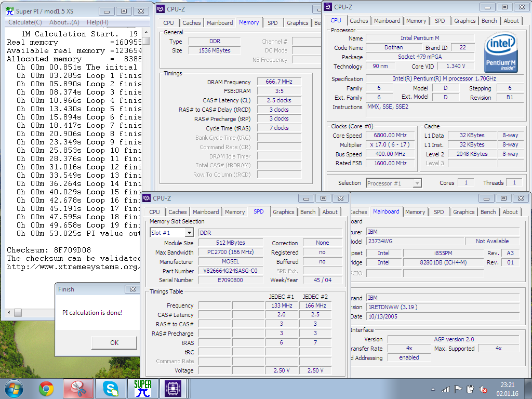Screen dimensions: 532x399
Task: Click the MOSEL manufacturer field
Action: pyautogui.click(x=230, y=262)
